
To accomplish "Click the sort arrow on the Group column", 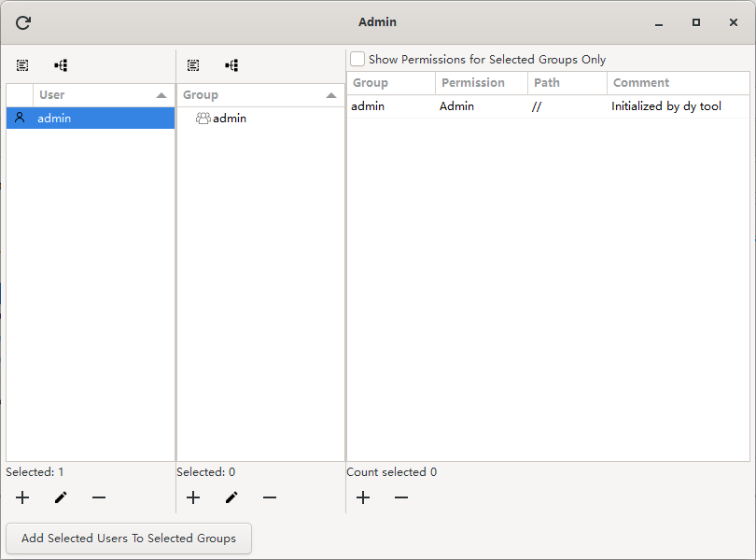I will tap(331, 94).
